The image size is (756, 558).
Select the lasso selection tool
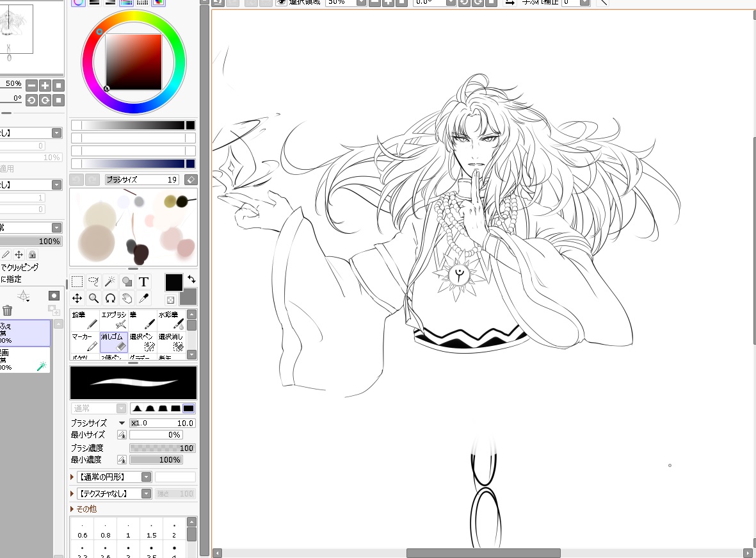(x=93, y=281)
